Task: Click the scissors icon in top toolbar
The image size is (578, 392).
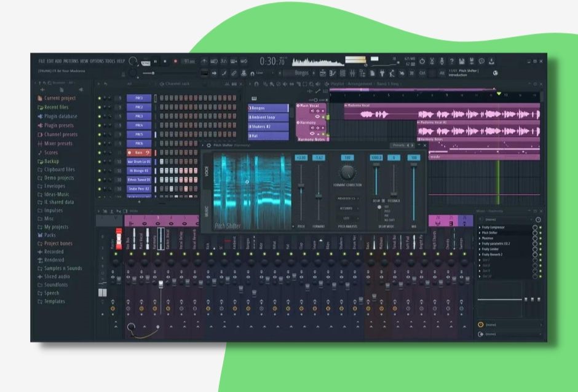Action: click(x=432, y=61)
